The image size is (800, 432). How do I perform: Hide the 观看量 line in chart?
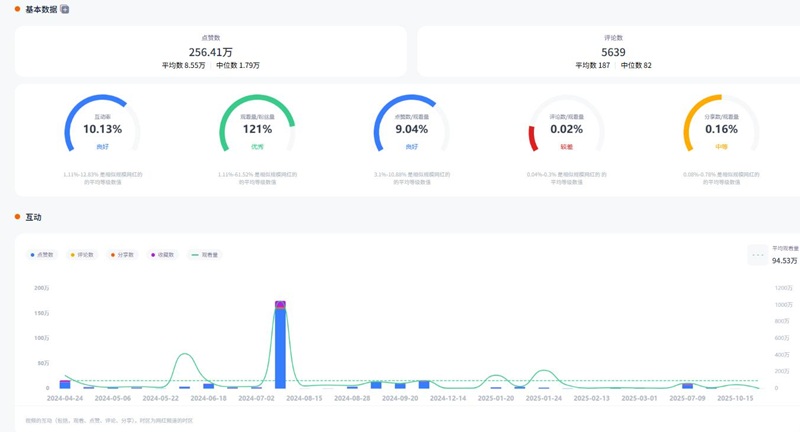[x=205, y=255]
